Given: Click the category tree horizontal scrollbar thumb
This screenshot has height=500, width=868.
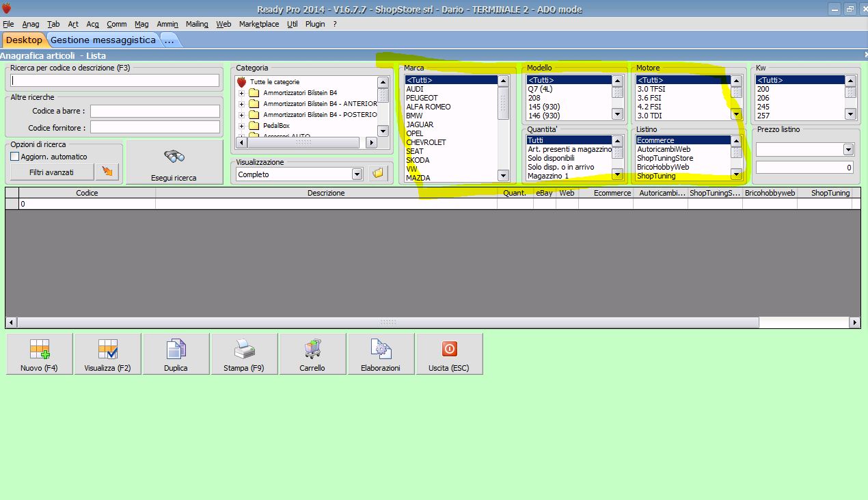Looking at the screenshot, I should pyautogui.click(x=303, y=143).
